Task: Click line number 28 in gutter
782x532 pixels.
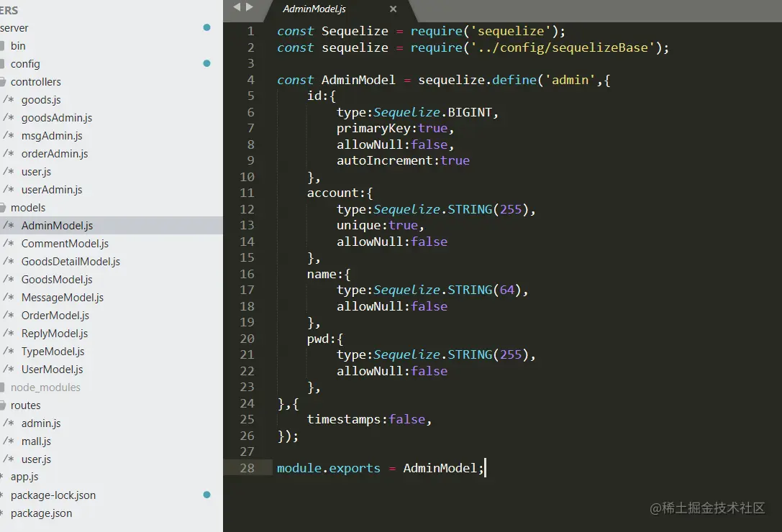Action: click(247, 468)
